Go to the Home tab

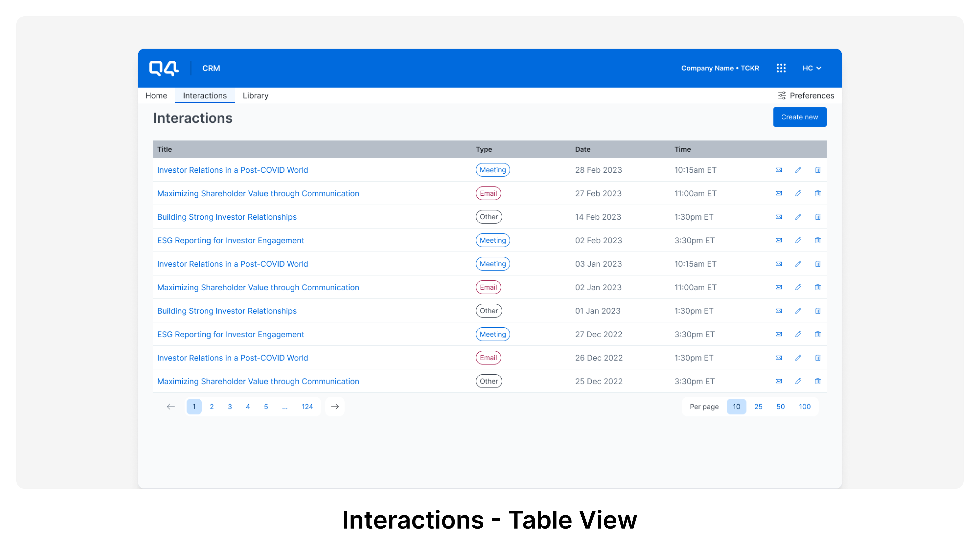[x=156, y=95]
